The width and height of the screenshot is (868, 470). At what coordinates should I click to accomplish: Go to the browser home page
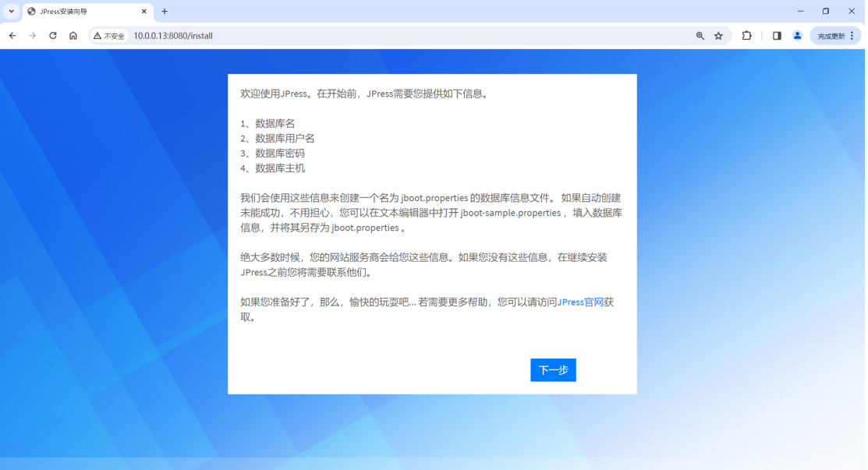click(73, 36)
